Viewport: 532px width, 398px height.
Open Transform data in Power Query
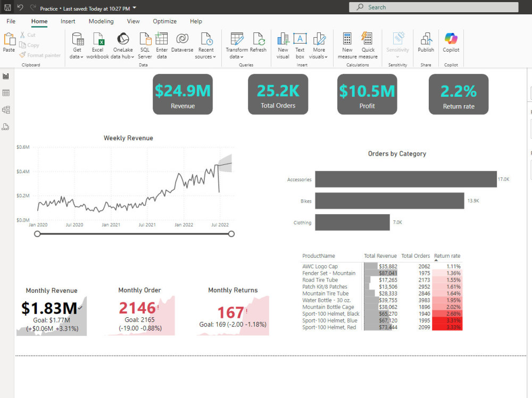pos(236,45)
